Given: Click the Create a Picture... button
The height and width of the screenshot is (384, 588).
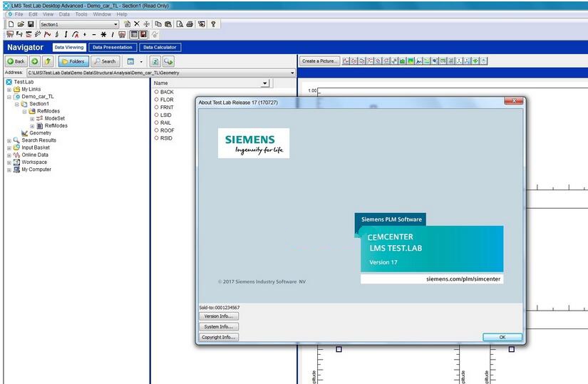Looking at the screenshot, I should 319,61.
